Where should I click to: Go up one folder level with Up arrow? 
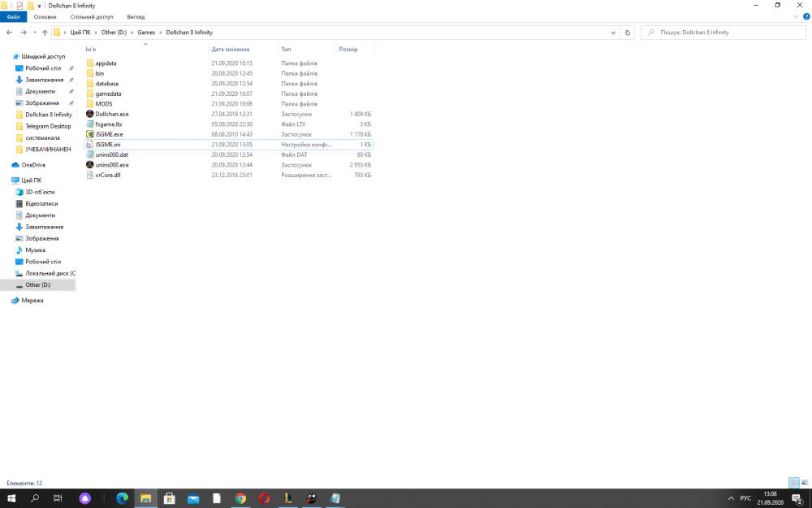click(45, 33)
